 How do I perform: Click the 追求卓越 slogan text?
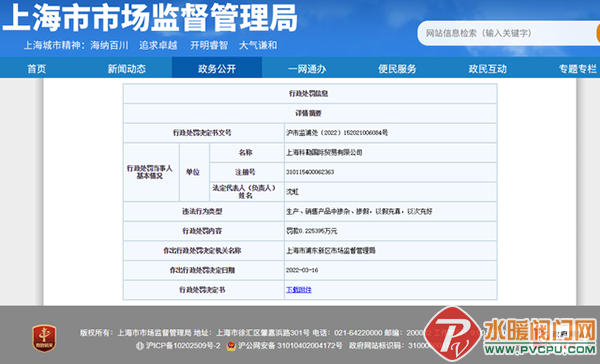click(x=158, y=46)
